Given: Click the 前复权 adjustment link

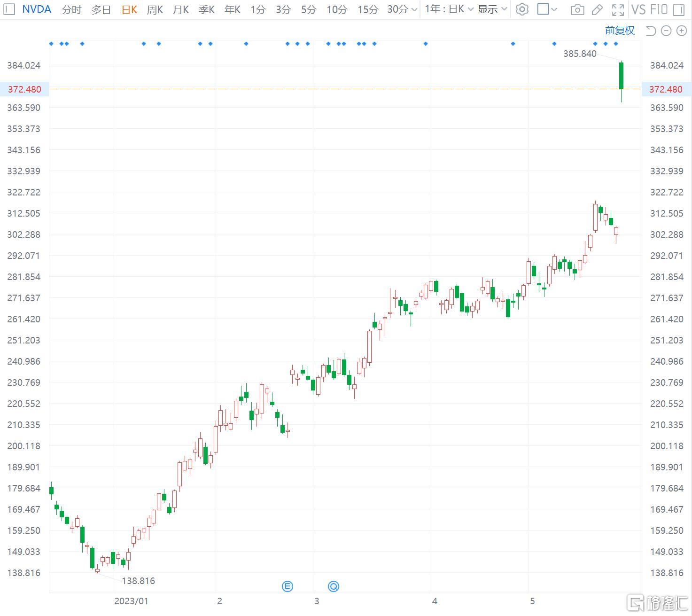Looking at the screenshot, I should pyautogui.click(x=620, y=31).
